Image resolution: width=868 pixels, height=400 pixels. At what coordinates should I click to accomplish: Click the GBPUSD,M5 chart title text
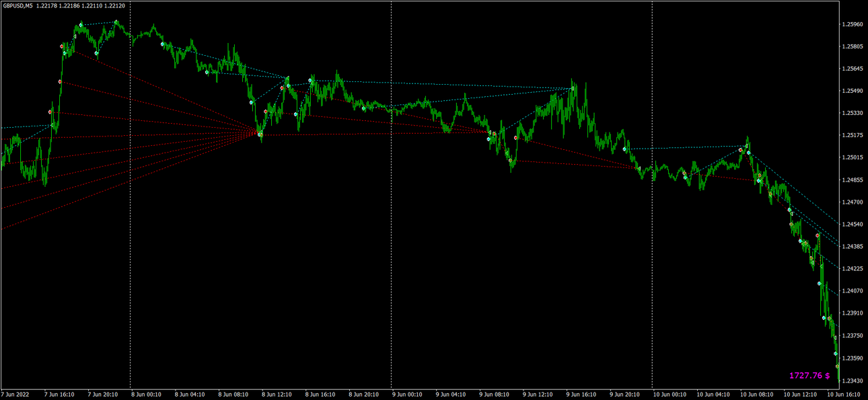coord(19,5)
